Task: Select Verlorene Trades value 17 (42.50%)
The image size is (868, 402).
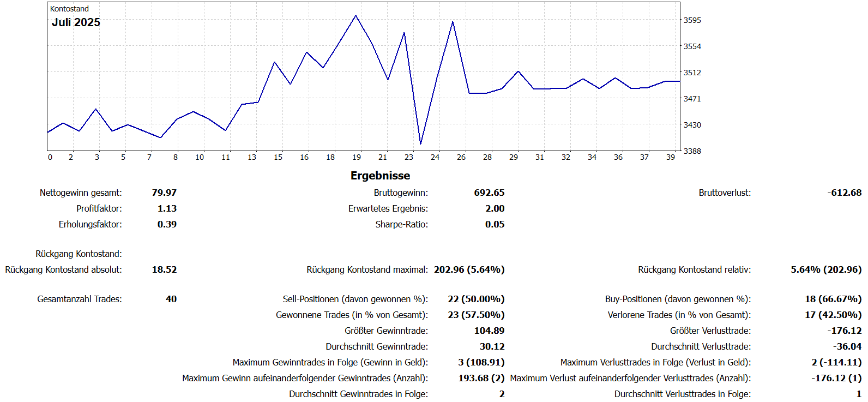Action: click(x=833, y=315)
